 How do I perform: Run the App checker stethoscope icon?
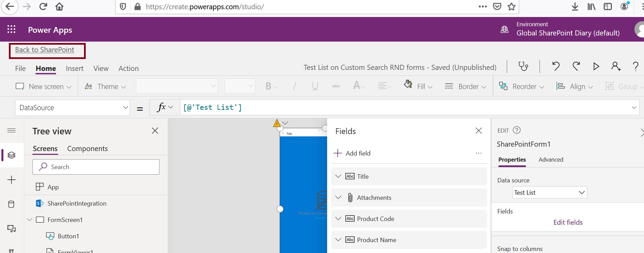pos(523,66)
